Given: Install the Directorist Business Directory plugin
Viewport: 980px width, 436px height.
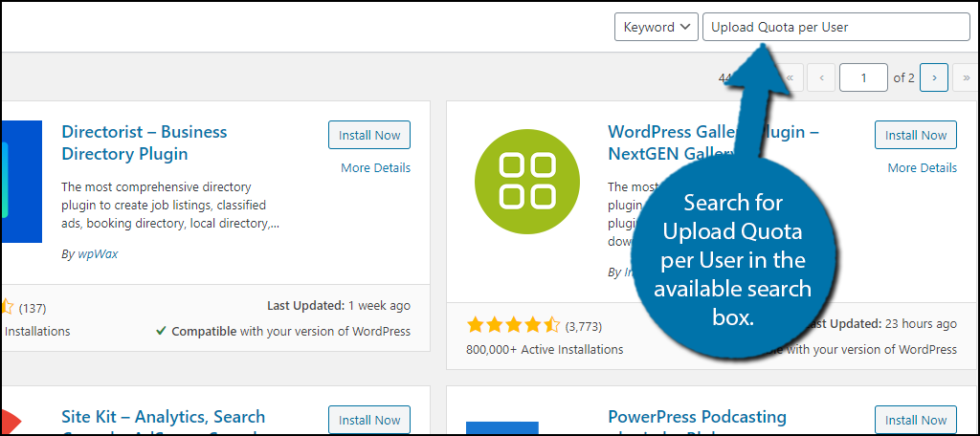Looking at the screenshot, I should [x=369, y=135].
